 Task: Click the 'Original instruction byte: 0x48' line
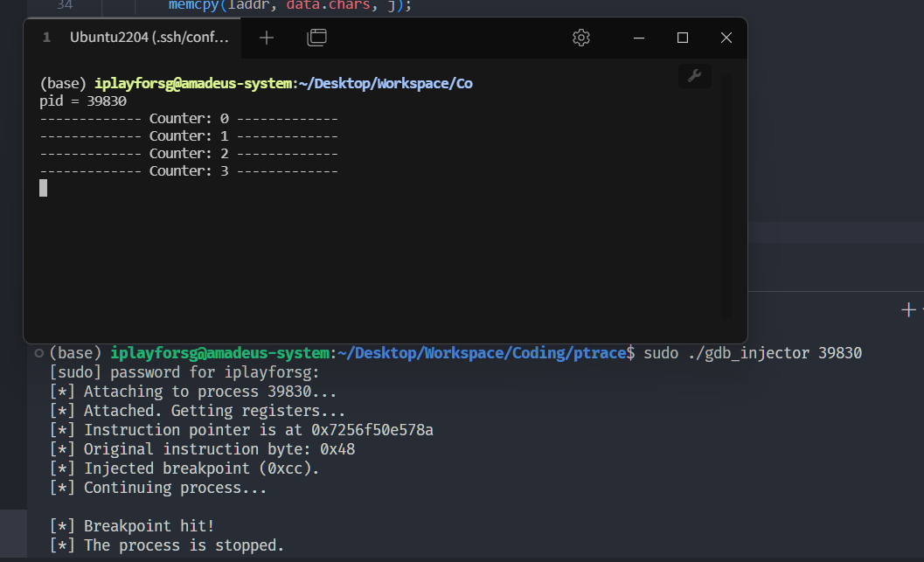coord(202,449)
